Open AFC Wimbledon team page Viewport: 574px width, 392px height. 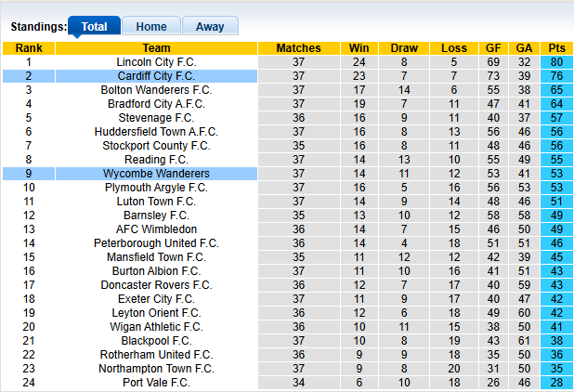pyautogui.click(x=156, y=229)
